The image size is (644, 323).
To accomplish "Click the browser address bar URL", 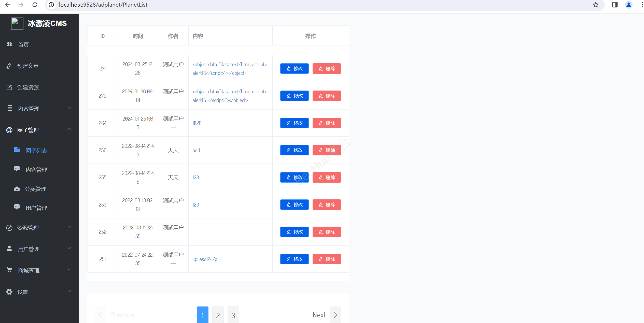I will coord(103,5).
